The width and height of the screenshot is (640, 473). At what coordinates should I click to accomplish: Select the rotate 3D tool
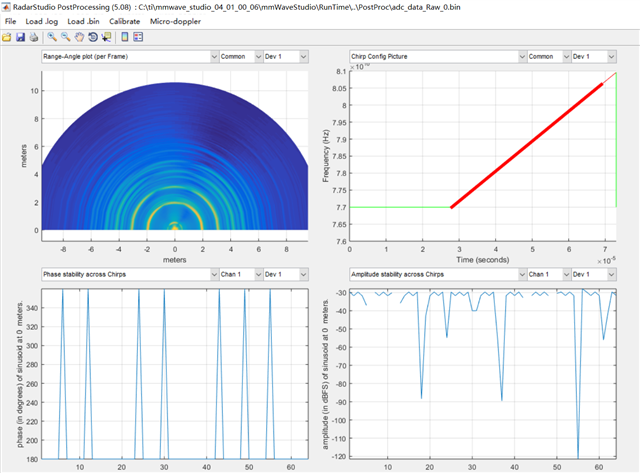(93, 37)
